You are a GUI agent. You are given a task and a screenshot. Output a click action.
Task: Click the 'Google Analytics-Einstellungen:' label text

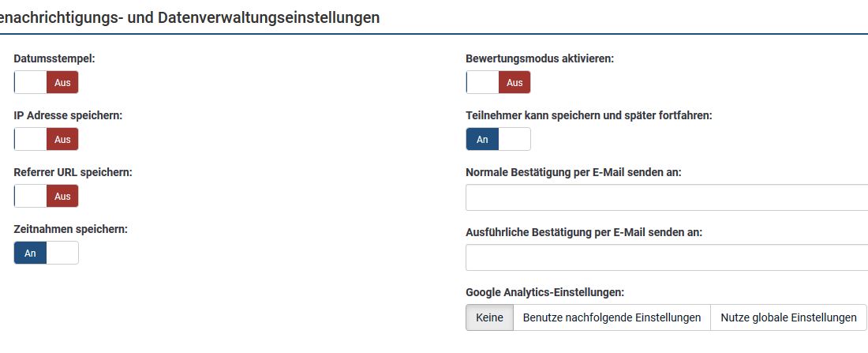coord(544,292)
